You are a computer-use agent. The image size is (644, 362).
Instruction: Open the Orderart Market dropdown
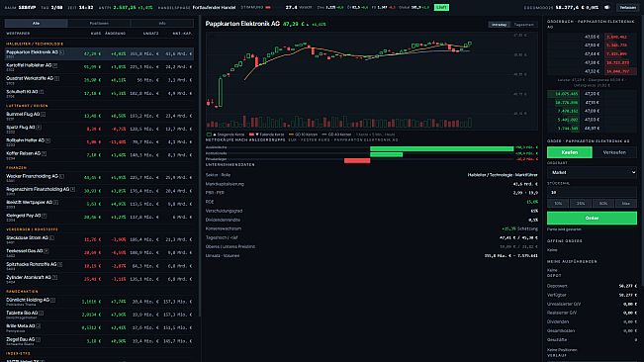[592, 172]
